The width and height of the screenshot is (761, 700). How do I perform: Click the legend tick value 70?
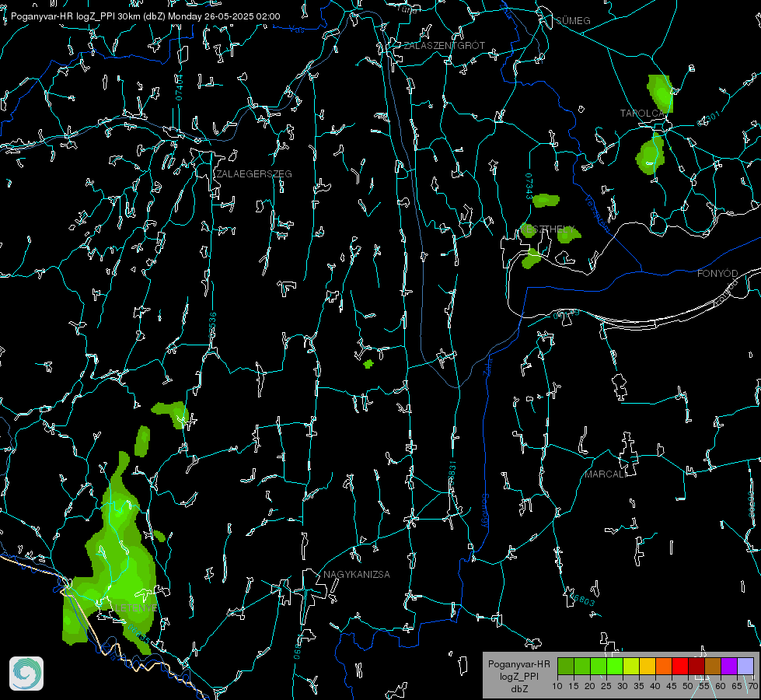[752, 687]
